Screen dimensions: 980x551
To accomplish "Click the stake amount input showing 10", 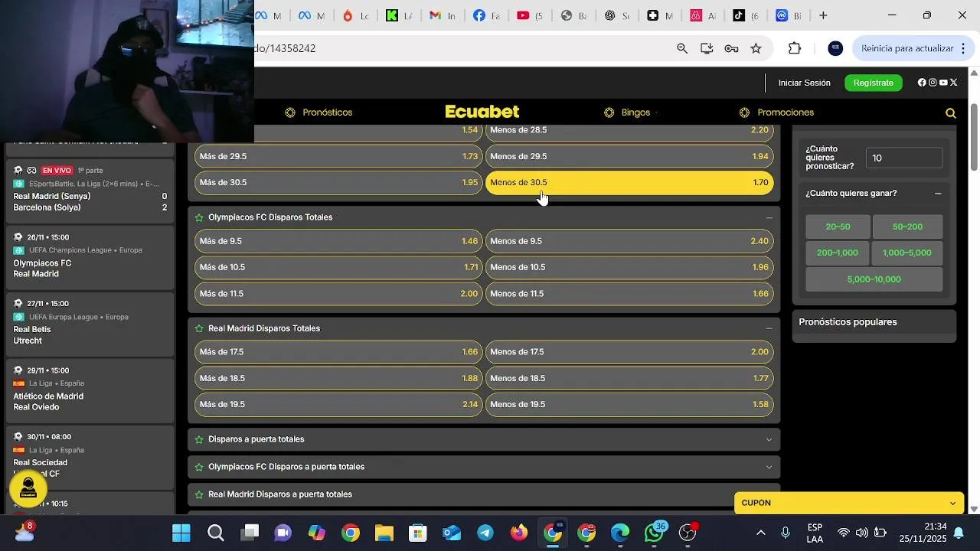I will click(x=904, y=158).
